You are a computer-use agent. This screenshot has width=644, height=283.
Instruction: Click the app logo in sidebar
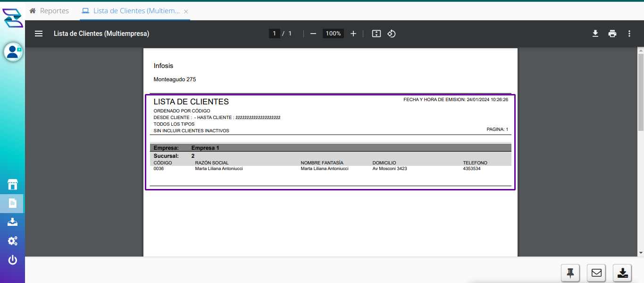coord(13,18)
